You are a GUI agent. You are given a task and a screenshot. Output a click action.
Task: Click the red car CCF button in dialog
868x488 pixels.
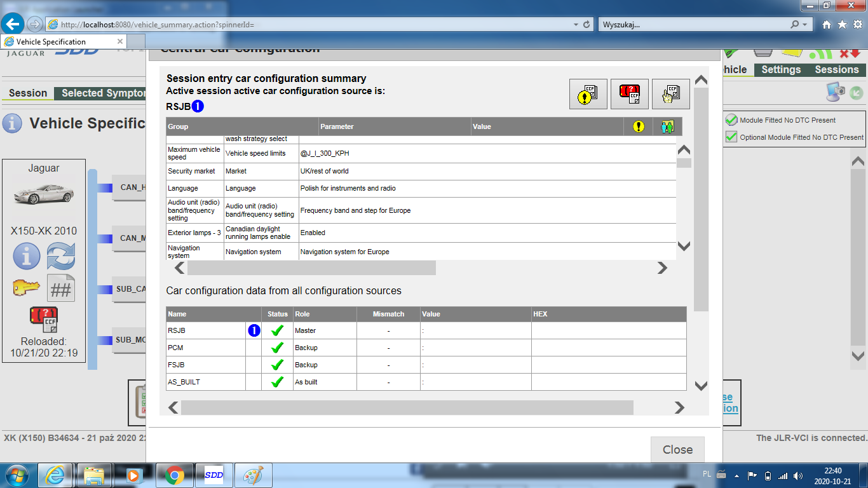pos(629,95)
